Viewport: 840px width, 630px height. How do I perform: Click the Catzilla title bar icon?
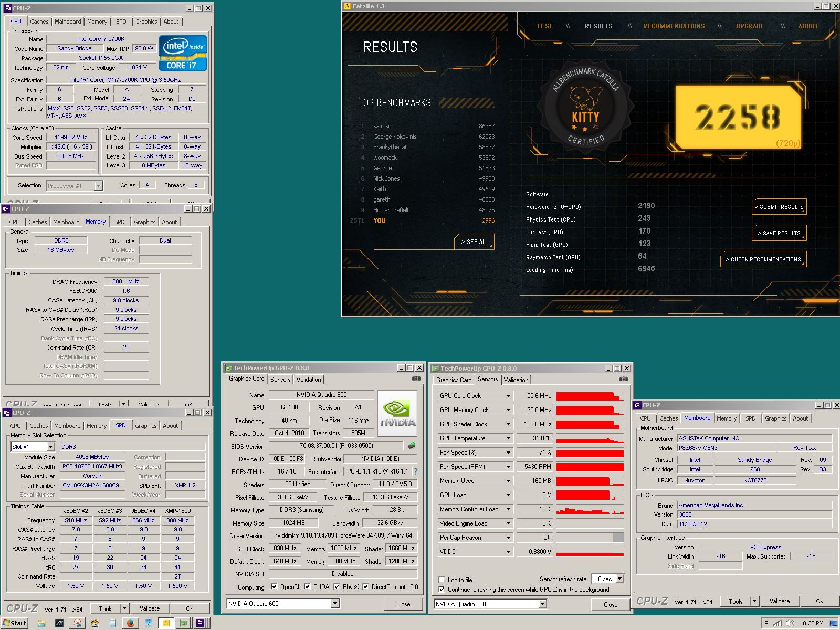(x=347, y=6)
